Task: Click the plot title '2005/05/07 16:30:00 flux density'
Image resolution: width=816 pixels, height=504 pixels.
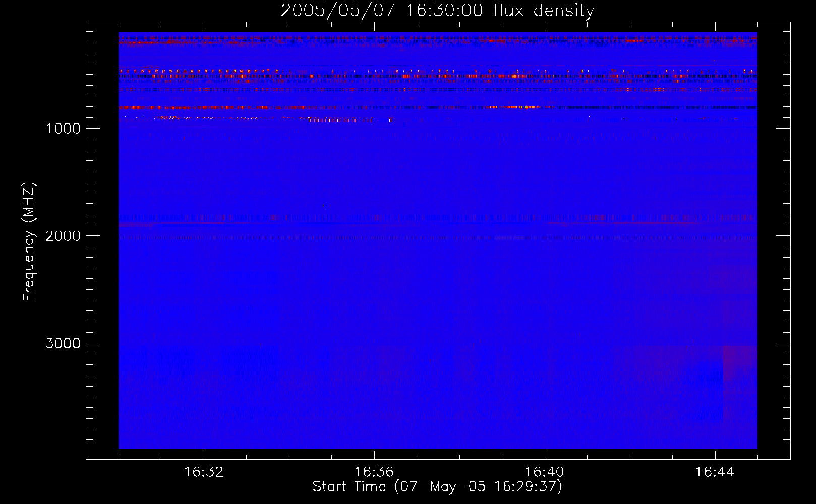Action: 437,11
